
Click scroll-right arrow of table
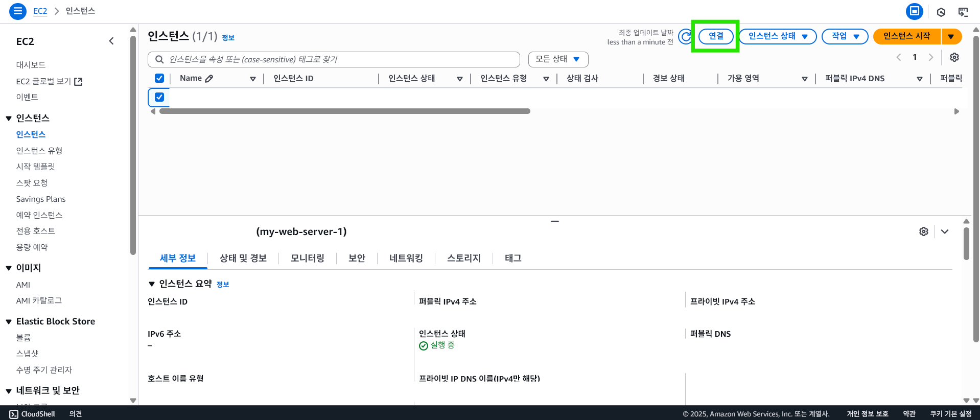pos(956,111)
